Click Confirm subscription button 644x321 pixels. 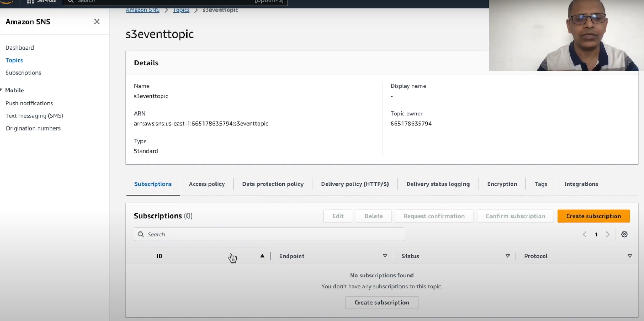pos(515,216)
